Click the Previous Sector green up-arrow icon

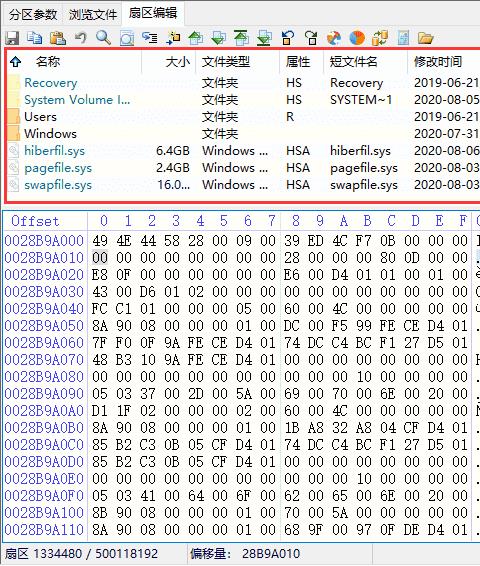(x=196, y=38)
